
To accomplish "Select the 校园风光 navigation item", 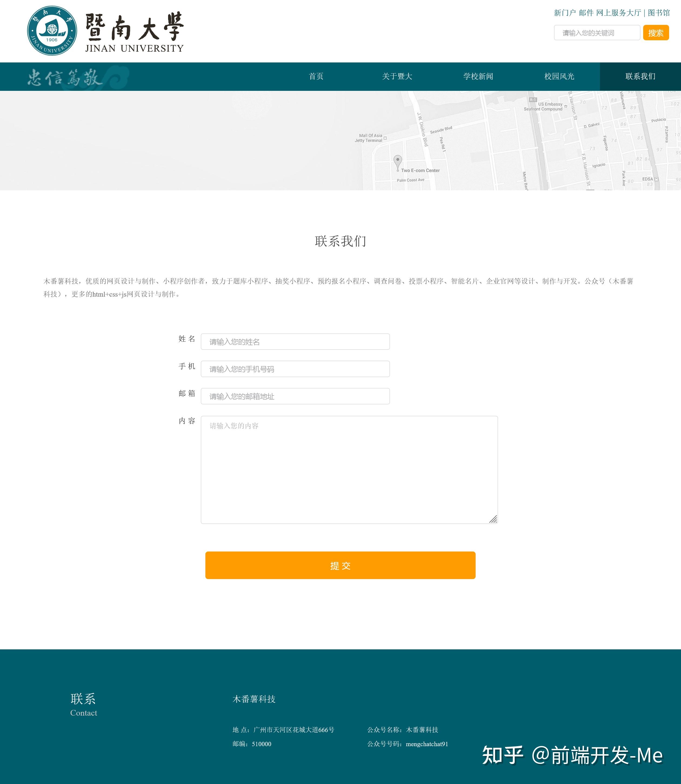I will (x=559, y=77).
